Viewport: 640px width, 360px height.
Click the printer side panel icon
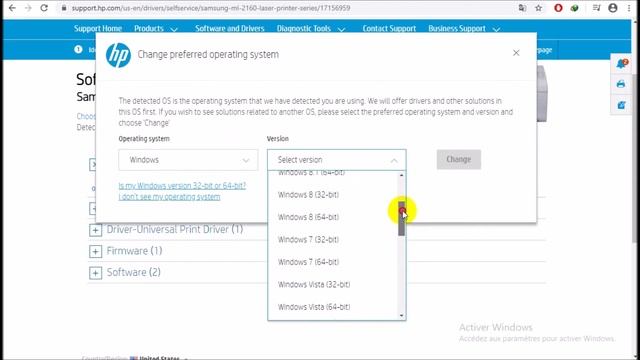point(621,84)
